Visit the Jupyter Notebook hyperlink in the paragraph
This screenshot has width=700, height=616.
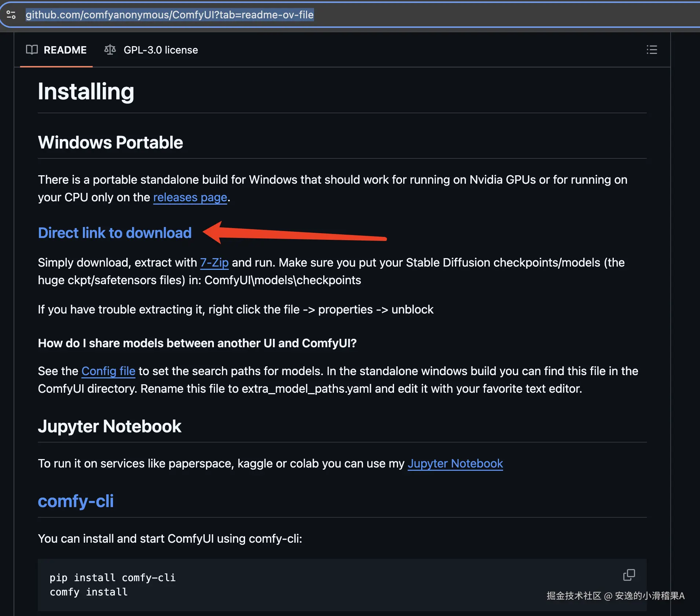point(455,463)
